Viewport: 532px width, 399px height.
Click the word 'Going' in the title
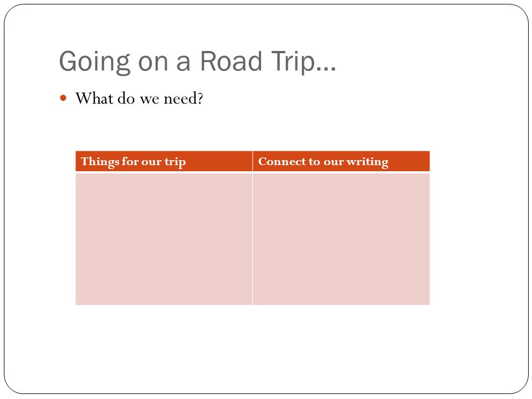[x=95, y=62]
